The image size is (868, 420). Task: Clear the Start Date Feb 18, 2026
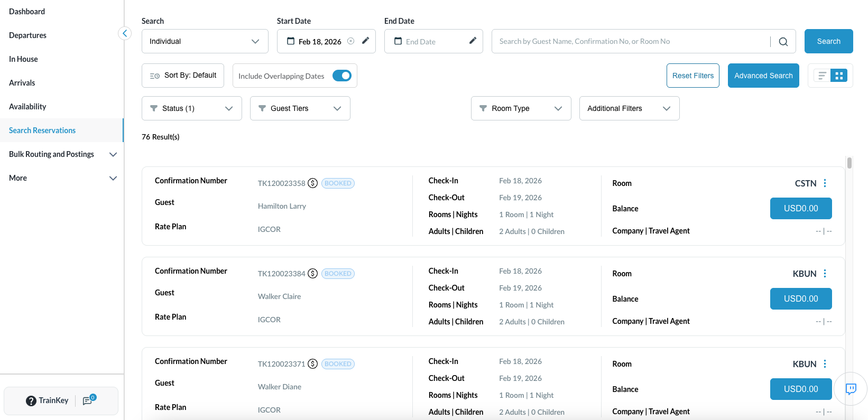click(350, 41)
